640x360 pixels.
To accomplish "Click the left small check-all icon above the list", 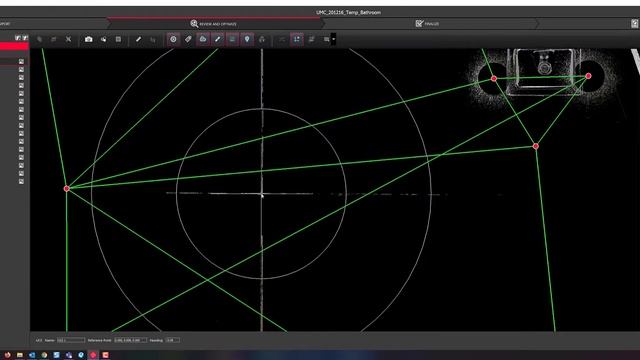I will 18,38.
